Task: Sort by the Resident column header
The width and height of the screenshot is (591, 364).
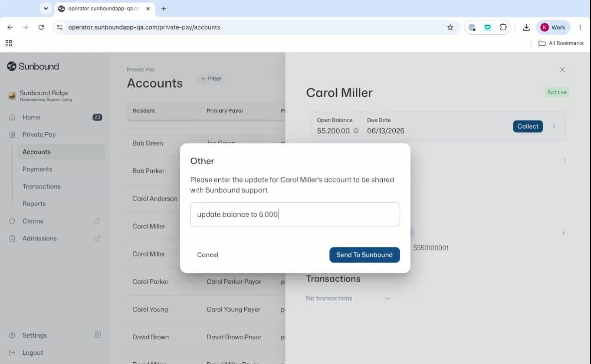Action: coord(144,111)
